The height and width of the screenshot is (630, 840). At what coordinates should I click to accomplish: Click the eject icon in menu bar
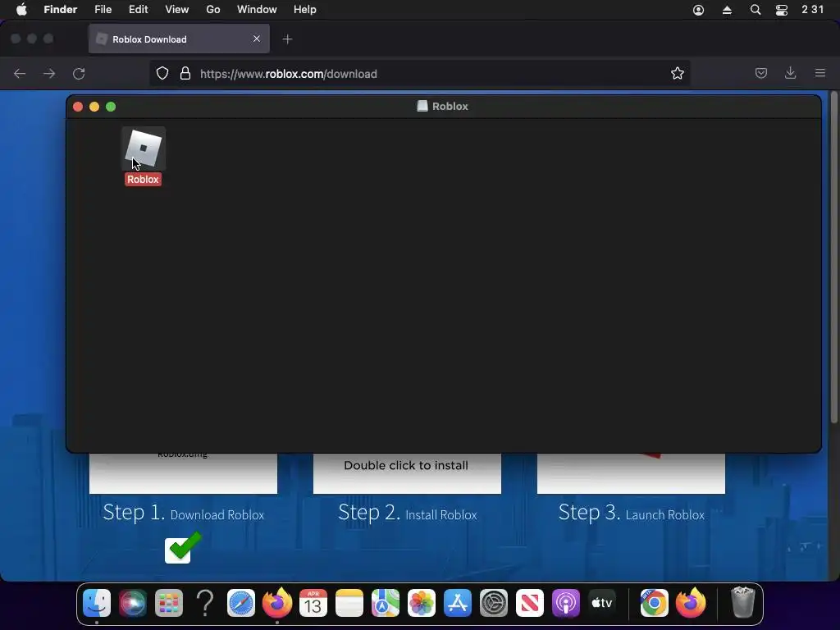click(x=727, y=10)
